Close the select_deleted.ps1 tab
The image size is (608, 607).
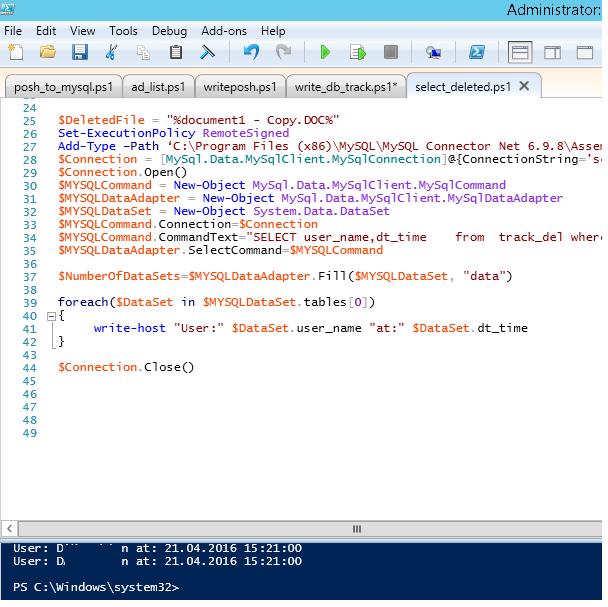(523, 87)
